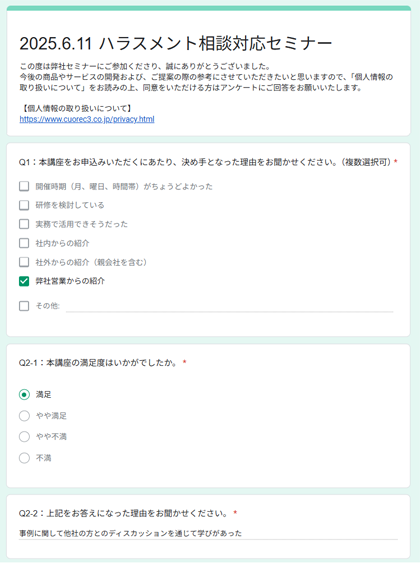This screenshot has height=563, width=420.
Task: Check the 研修を検討している option
Action: [24, 205]
